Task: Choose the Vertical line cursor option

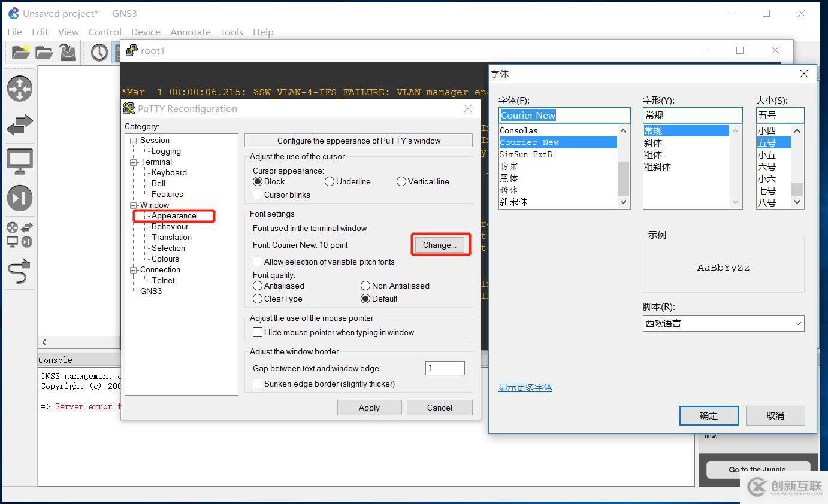Action: click(x=401, y=181)
